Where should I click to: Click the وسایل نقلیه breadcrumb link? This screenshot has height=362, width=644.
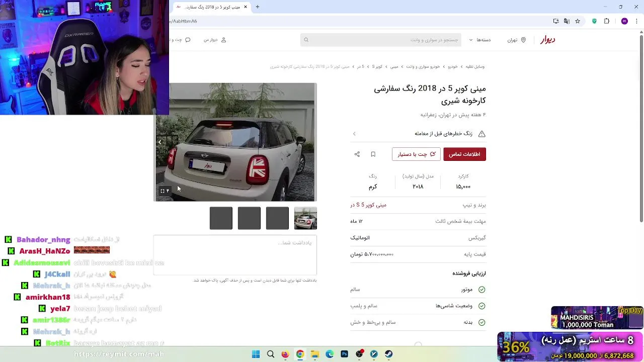[475, 66]
